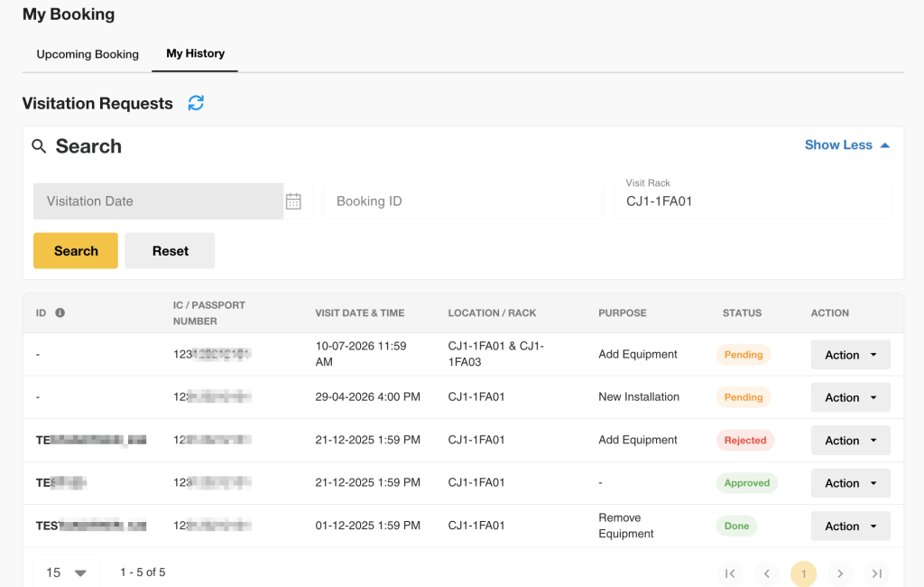The height and width of the screenshot is (587, 924).
Task: Click the Rejected status badge
Action: pos(744,440)
